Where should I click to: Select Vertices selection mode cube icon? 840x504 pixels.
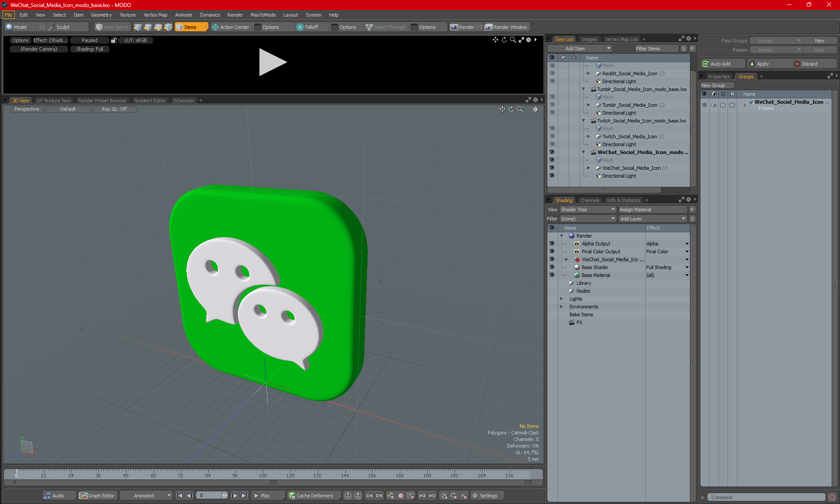[138, 27]
